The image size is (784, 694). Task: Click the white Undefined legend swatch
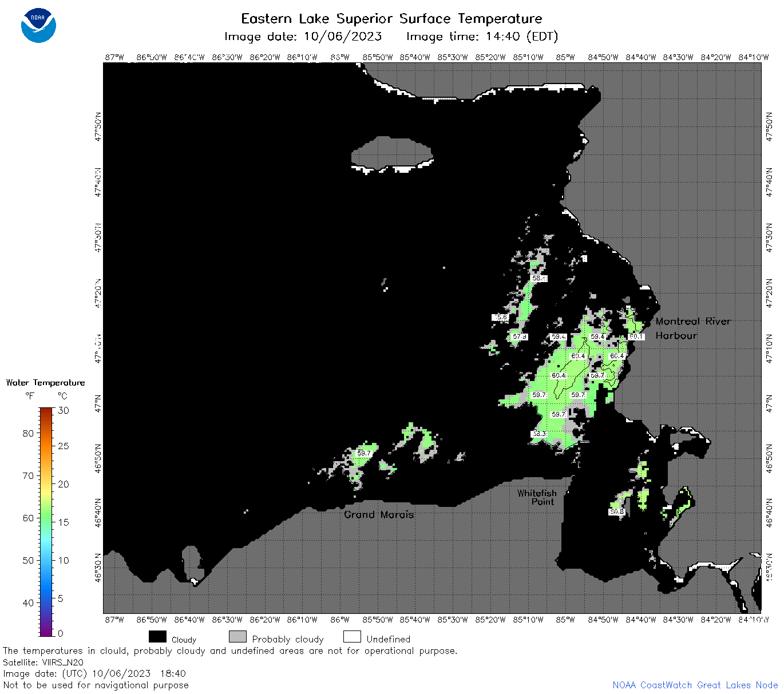[352, 637]
